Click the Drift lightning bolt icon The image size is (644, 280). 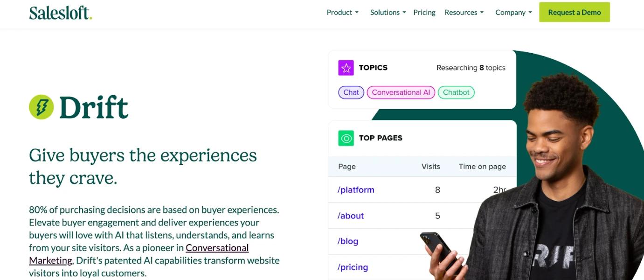(x=41, y=107)
